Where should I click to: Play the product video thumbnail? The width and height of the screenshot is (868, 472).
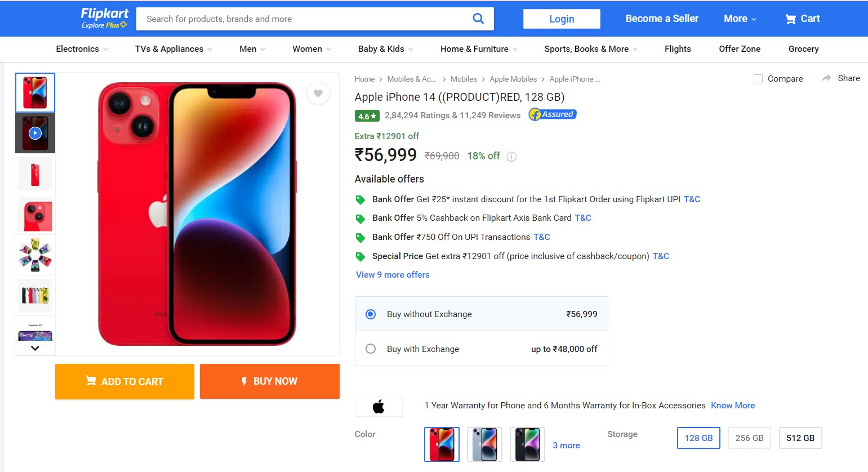(35, 133)
